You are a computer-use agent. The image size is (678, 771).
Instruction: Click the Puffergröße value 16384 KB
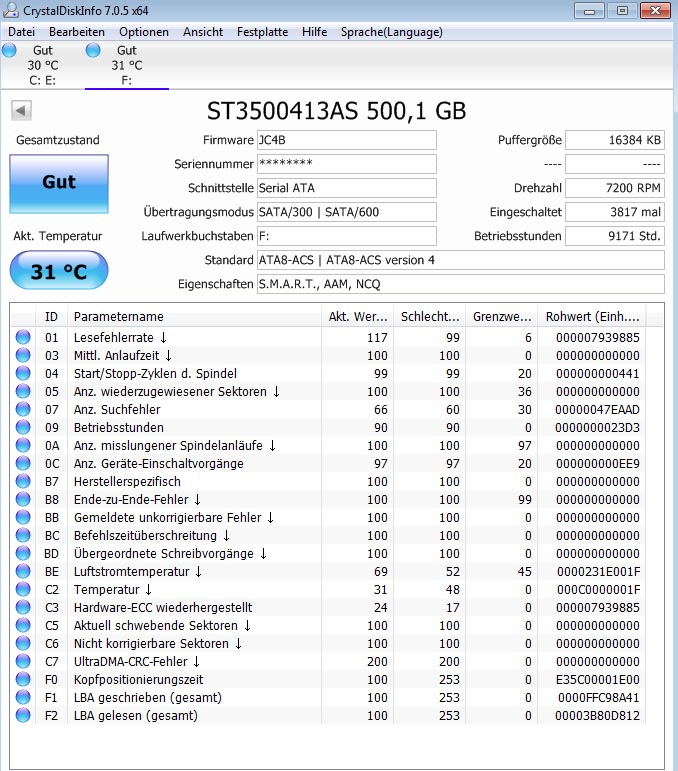(615, 140)
